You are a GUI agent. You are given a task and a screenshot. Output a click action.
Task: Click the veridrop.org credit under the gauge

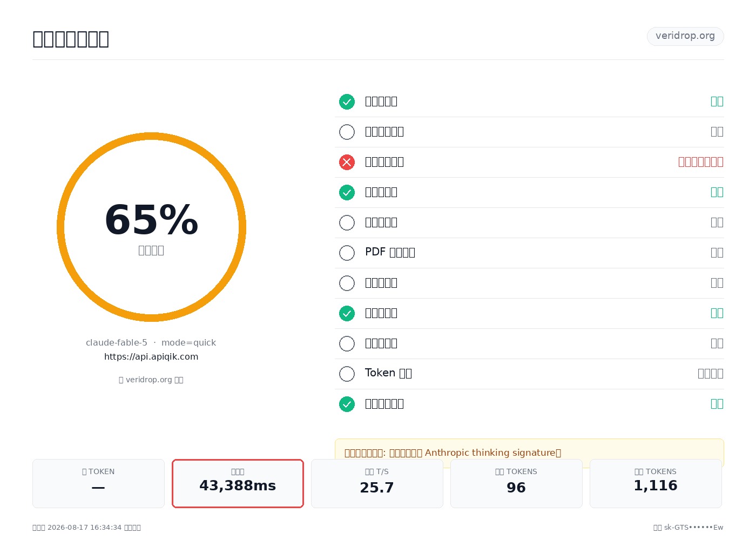click(151, 380)
